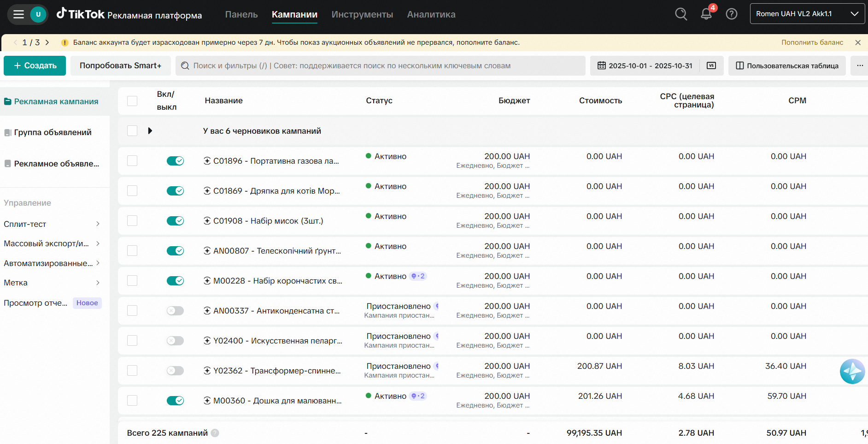
Task: Expand the Сплит-тест submenu
Action: pyautogui.click(x=98, y=224)
